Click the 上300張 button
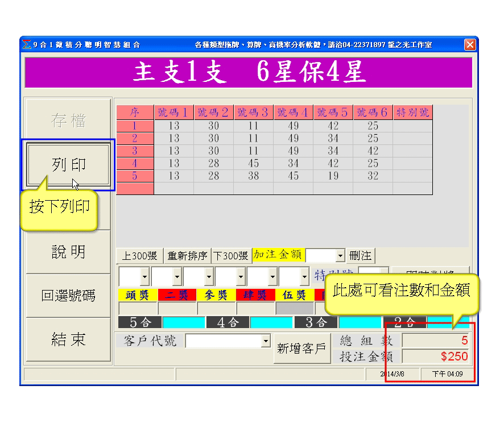 point(140,256)
